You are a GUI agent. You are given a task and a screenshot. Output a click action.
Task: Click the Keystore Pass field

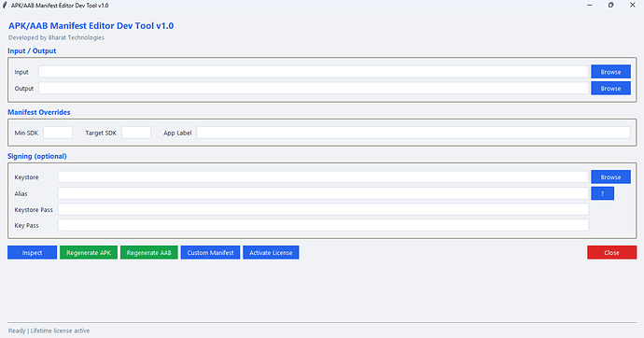323,209
